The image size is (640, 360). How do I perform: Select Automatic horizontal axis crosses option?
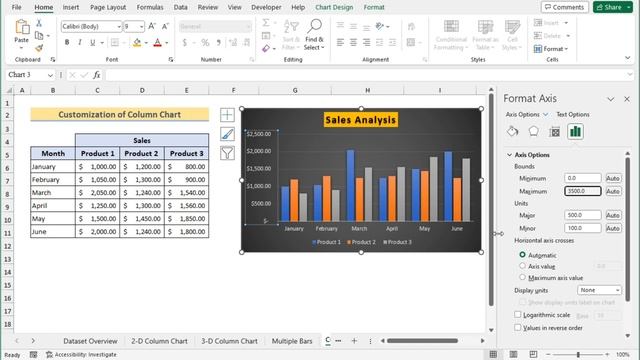pos(522,255)
